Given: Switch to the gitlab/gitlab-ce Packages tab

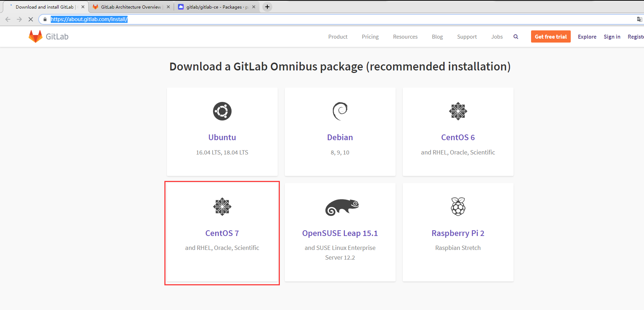Looking at the screenshot, I should point(217,7).
